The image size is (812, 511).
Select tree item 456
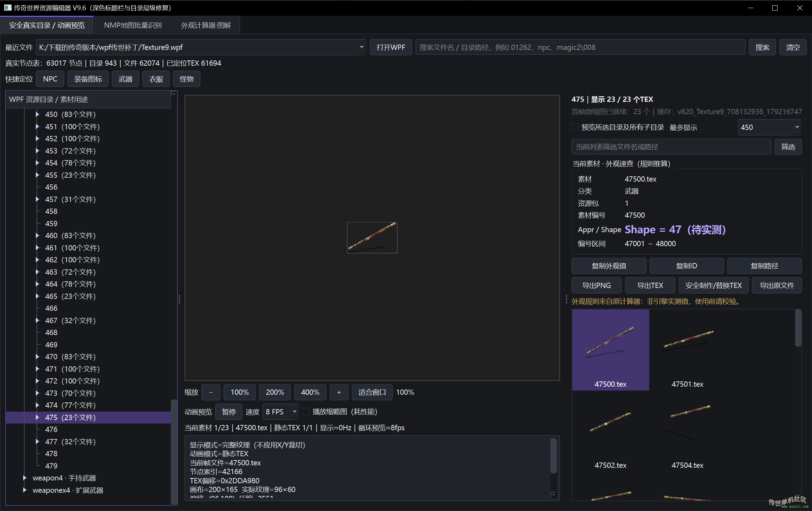coord(51,187)
